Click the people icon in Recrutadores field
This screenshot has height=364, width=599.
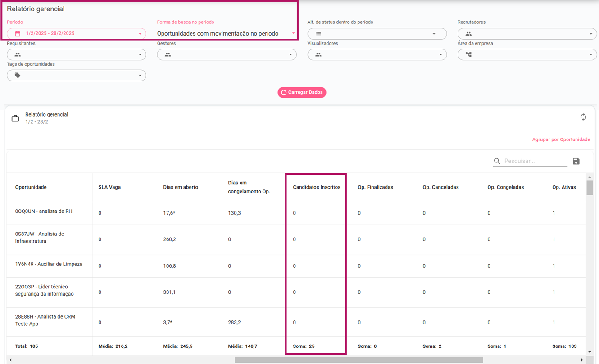[468, 34]
